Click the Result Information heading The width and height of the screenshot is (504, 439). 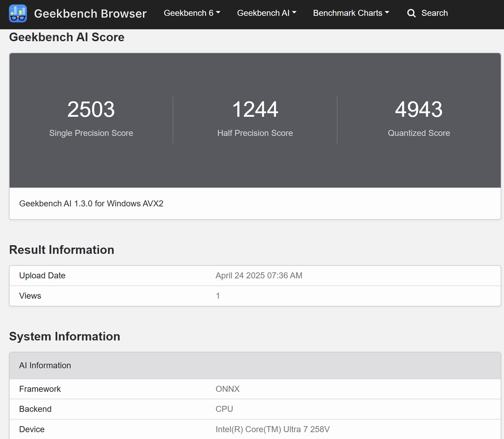pyautogui.click(x=62, y=250)
